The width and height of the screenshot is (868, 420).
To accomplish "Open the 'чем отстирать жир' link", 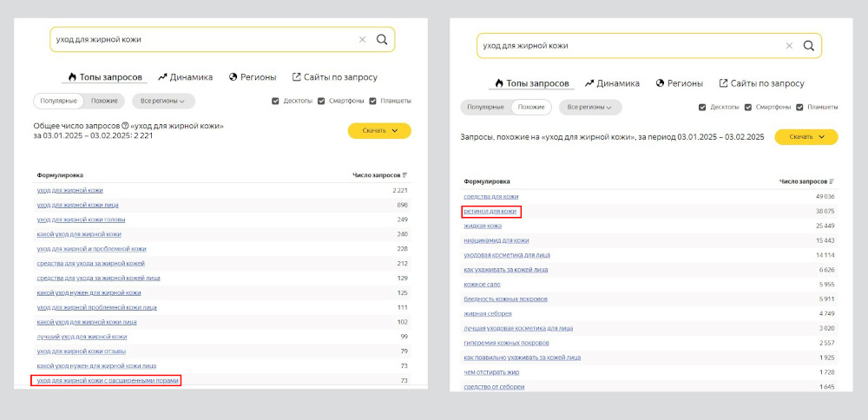I will point(491,372).
